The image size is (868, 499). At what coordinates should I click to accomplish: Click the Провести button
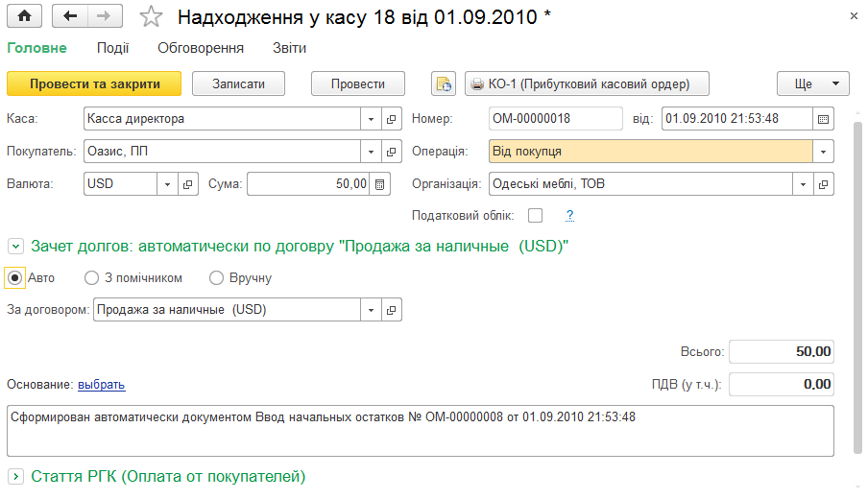pos(358,84)
